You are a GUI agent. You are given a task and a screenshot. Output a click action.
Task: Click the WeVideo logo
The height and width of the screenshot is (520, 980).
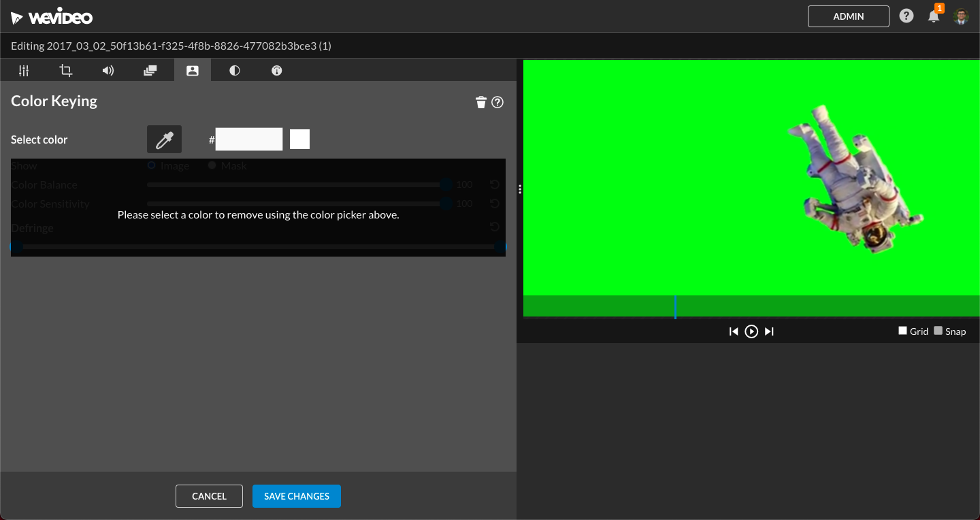pyautogui.click(x=52, y=17)
